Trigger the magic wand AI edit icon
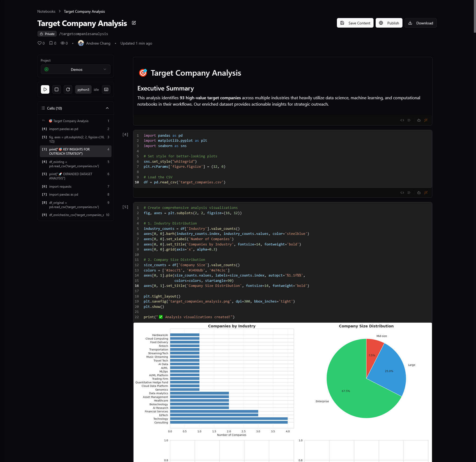476x462 pixels. click(x=426, y=120)
